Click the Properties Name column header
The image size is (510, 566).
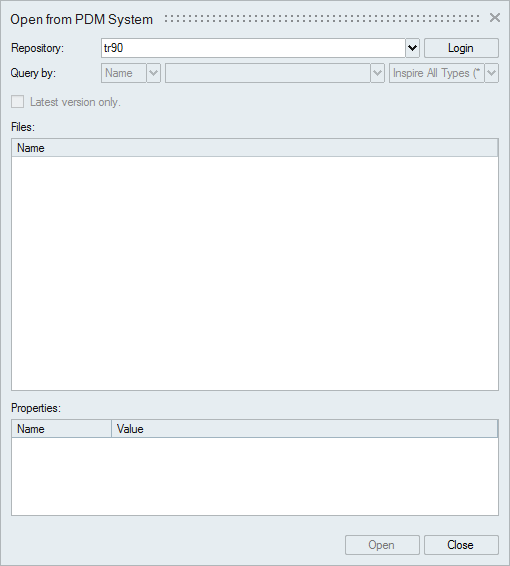[61, 429]
